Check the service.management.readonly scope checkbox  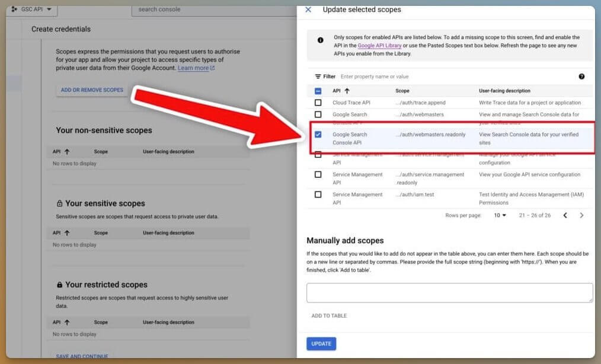(x=318, y=174)
